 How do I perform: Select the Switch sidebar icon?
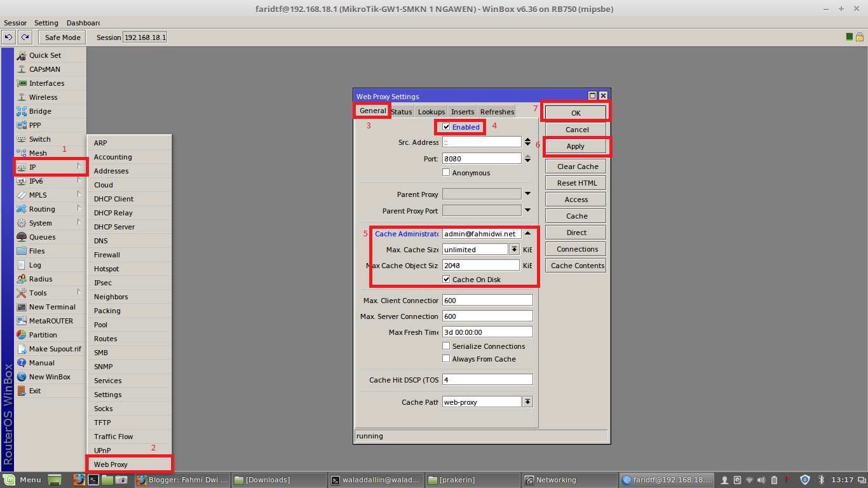22,139
